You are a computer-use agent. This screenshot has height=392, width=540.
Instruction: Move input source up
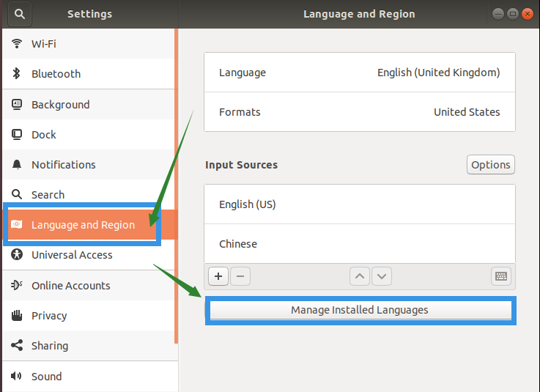(x=359, y=276)
